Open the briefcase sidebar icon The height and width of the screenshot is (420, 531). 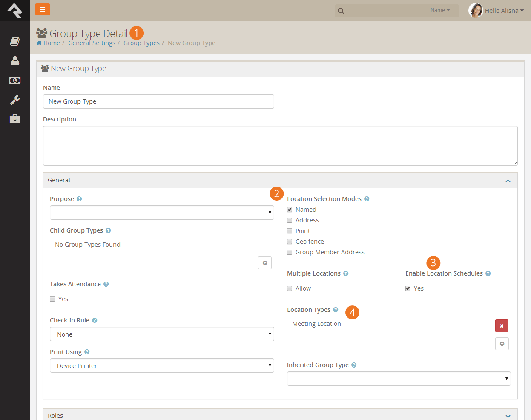(x=15, y=119)
